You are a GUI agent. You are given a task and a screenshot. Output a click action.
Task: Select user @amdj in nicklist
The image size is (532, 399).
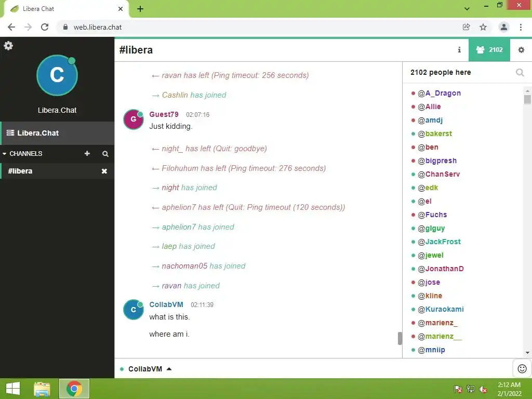(x=430, y=120)
